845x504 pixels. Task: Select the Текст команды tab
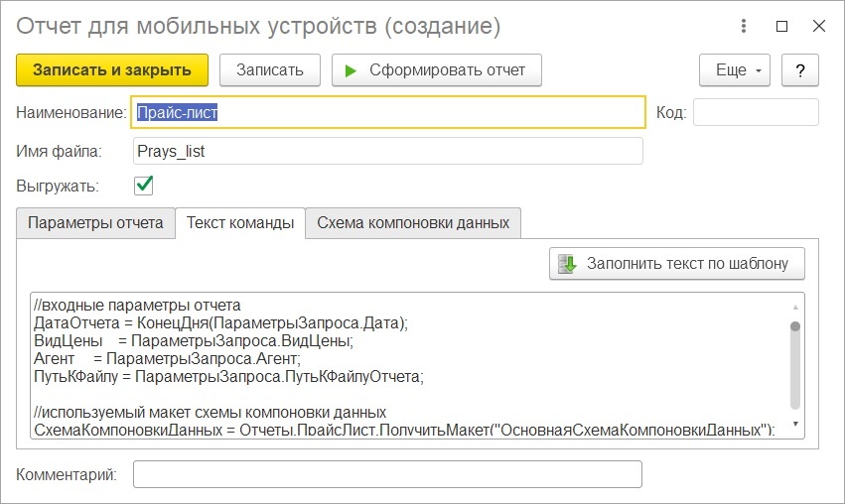tap(240, 223)
